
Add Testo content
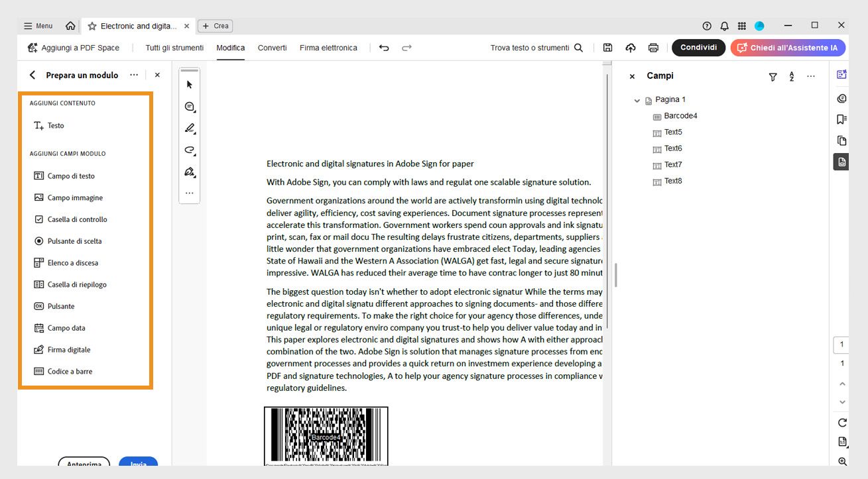point(49,126)
